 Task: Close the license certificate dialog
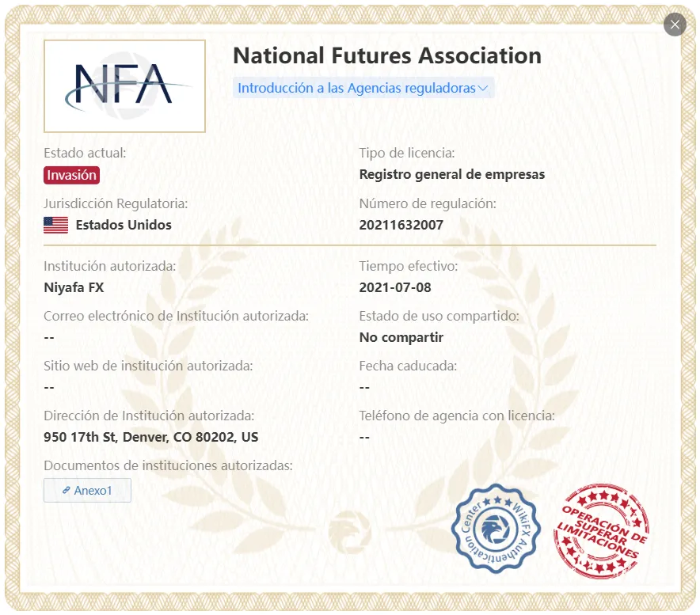tap(675, 25)
